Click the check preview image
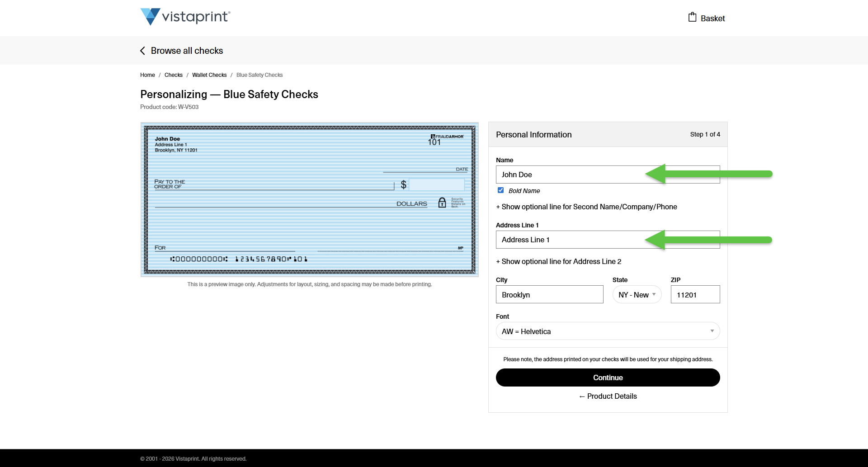Viewport: 868px width, 467px height. point(309,199)
